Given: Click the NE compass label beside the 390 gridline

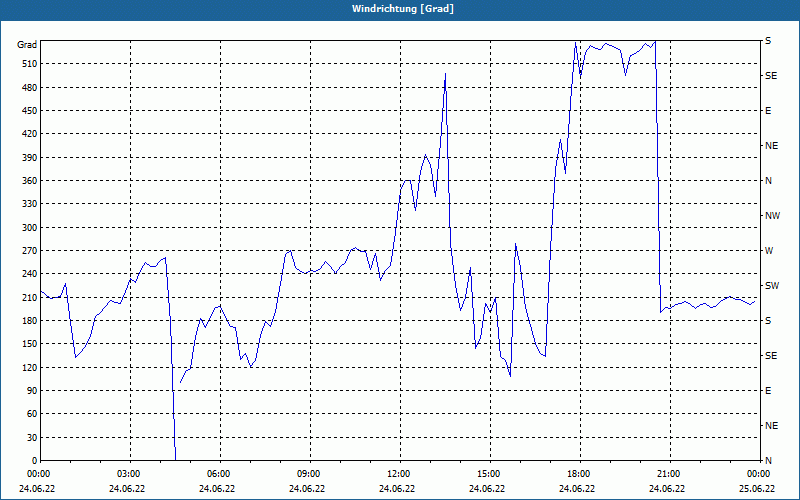Looking at the screenshot, I should pos(771,146).
